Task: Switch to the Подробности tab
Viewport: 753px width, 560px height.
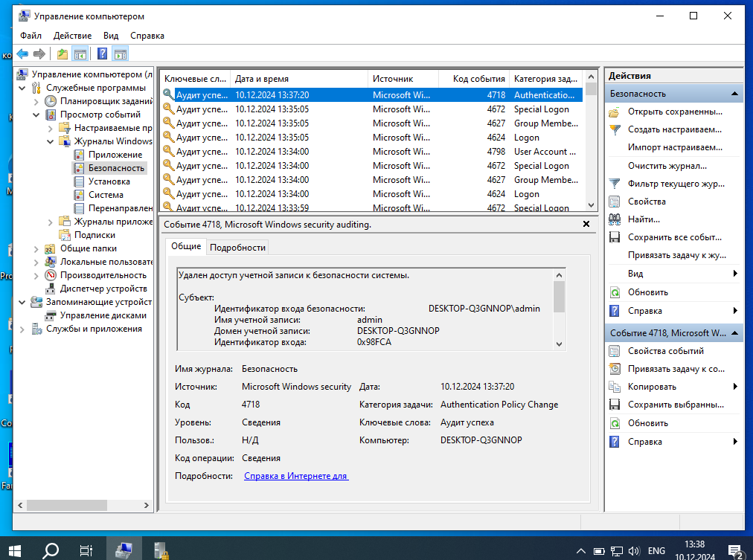Action: [237, 248]
